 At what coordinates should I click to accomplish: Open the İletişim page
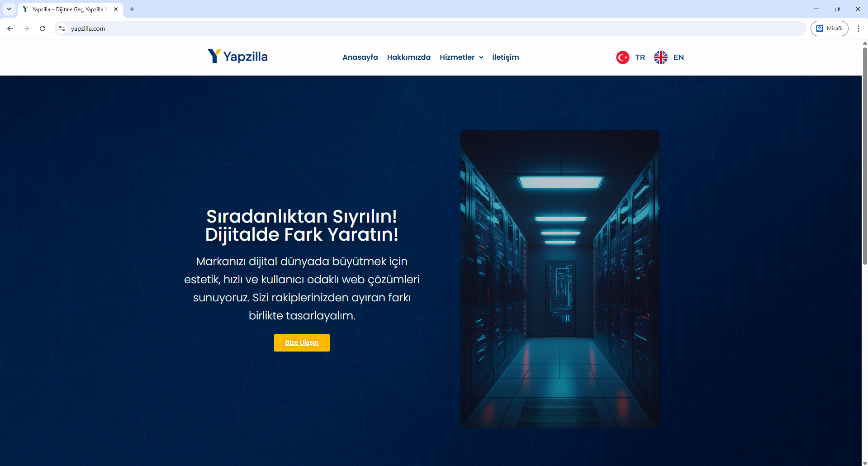(505, 57)
